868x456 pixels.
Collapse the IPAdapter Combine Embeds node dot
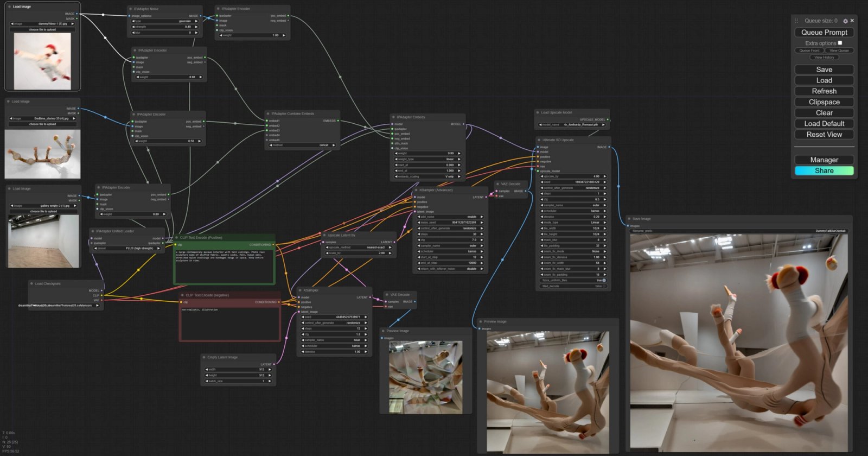268,113
